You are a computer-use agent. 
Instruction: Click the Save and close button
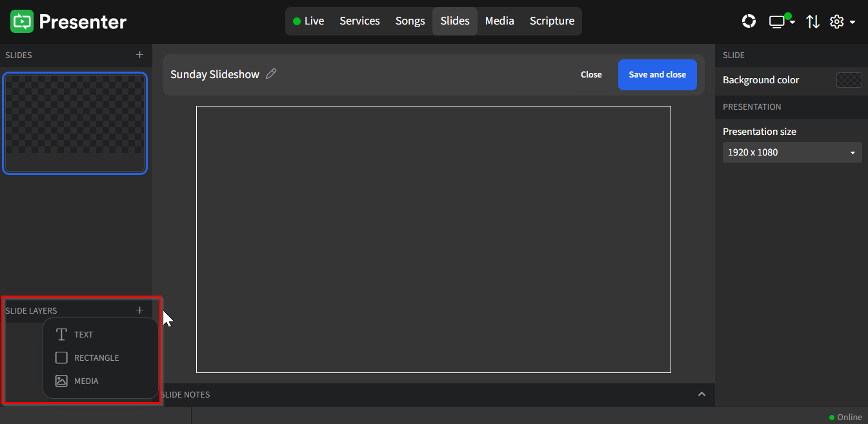[x=657, y=74]
